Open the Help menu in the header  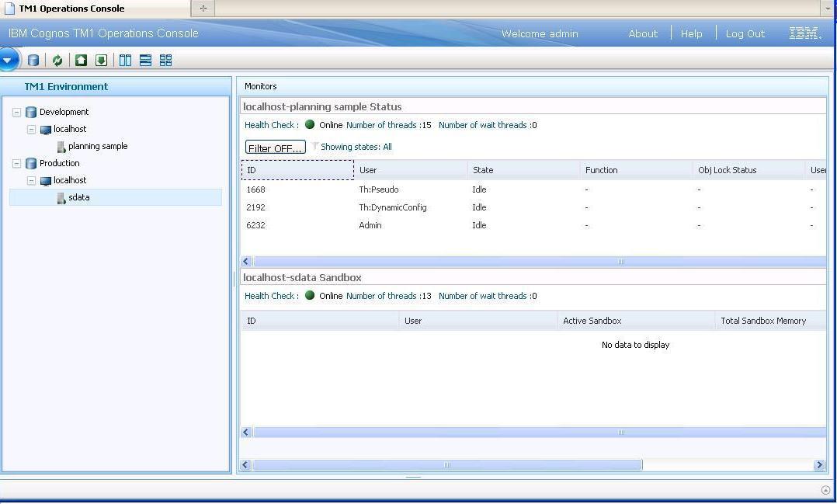coord(690,33)
